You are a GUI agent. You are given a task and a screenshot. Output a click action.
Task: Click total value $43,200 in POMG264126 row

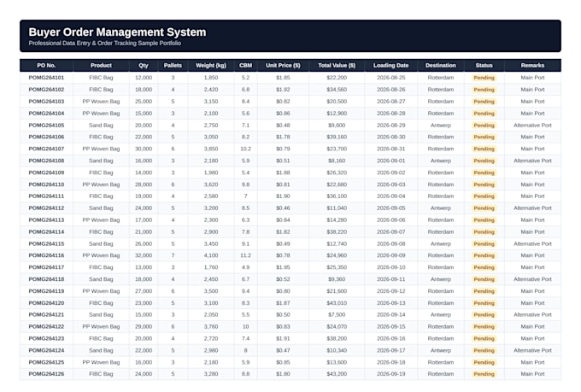click(x=337, y=374)
